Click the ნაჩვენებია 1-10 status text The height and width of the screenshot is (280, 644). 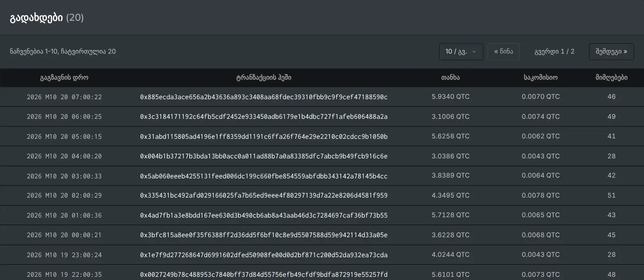coord(63,52)
